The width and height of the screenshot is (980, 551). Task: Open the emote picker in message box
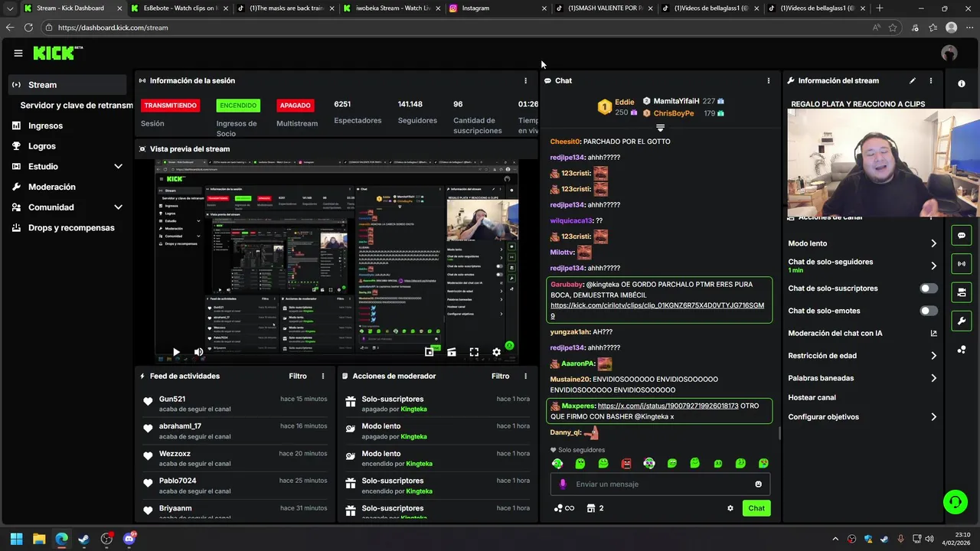759,484
